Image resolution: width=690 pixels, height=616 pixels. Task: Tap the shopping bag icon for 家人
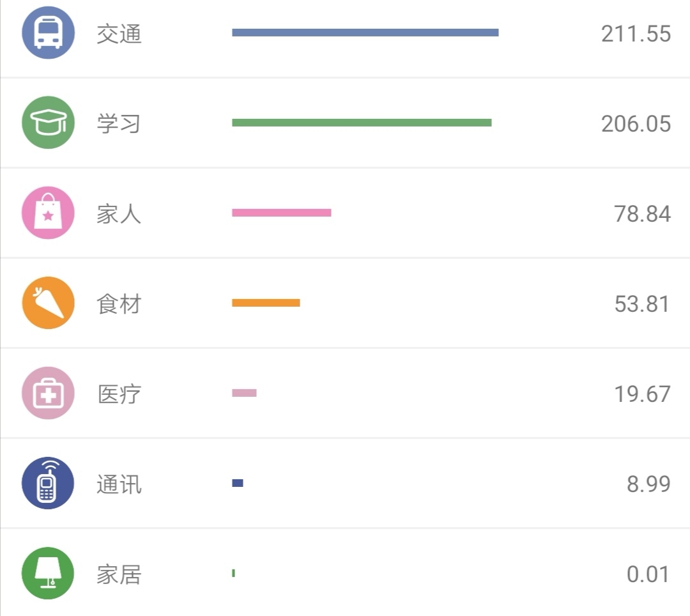[x=49, y=213]
